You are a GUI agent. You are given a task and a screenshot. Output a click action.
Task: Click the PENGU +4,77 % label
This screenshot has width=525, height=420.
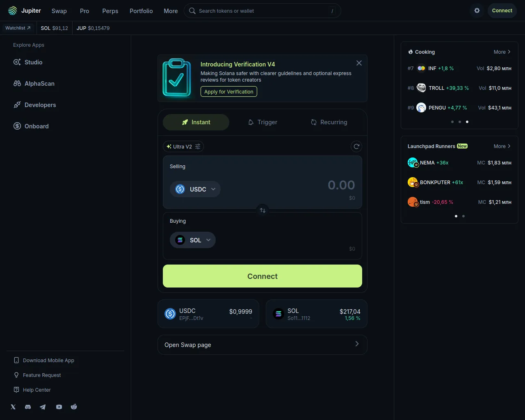[448, 108]
